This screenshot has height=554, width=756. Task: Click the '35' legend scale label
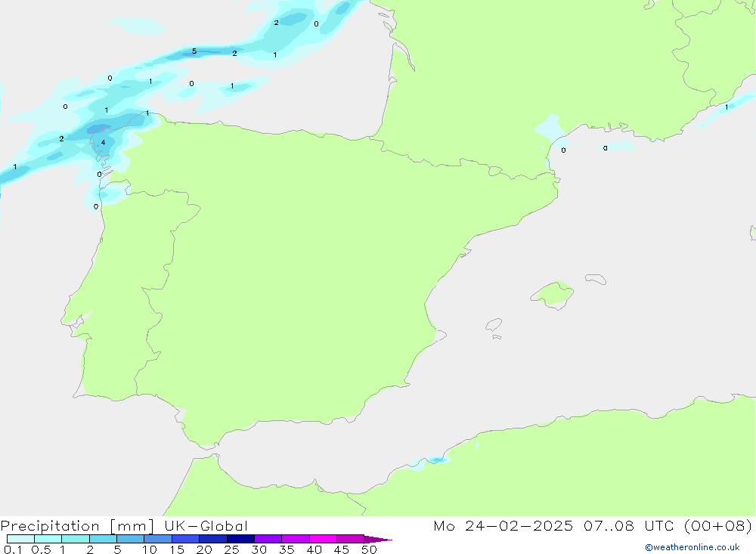coord(287,549)
